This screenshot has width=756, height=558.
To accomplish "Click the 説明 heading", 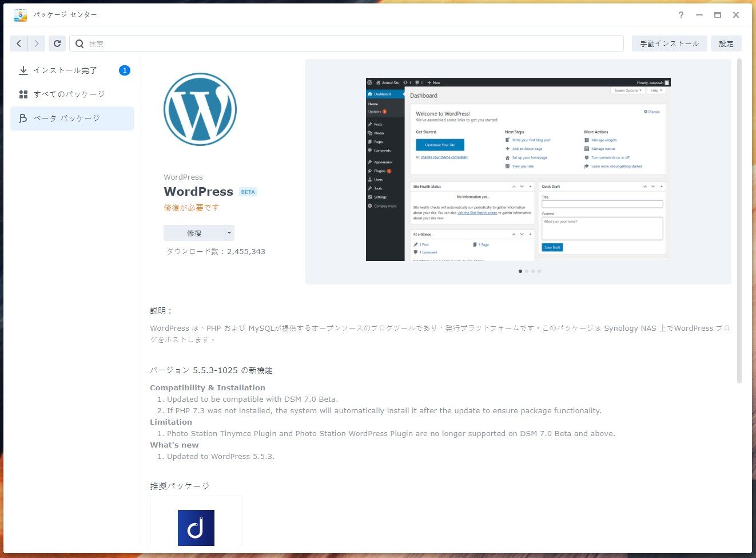I will (x=161, y=311).
